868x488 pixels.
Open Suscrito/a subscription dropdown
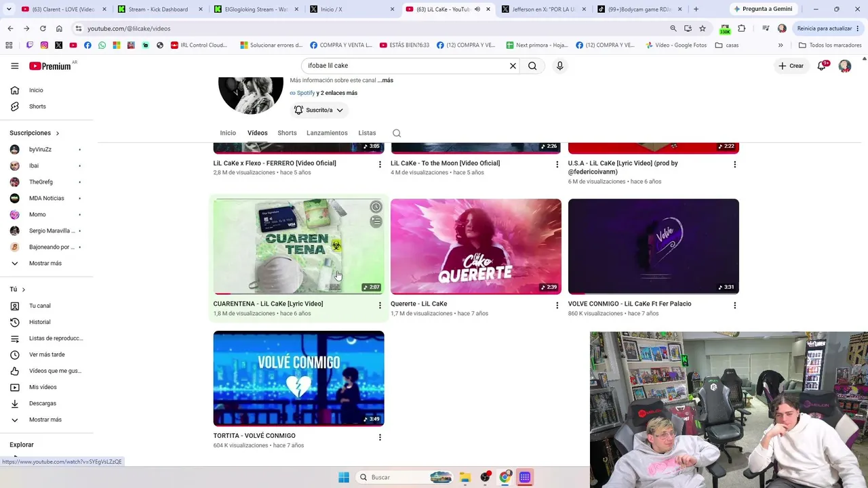coord(319,110)
